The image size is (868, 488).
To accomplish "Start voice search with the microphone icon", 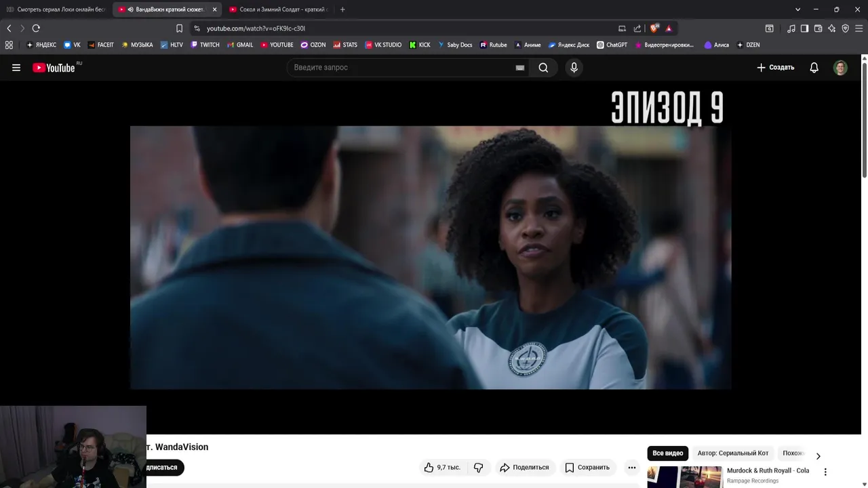I will (x=574, y=68).
